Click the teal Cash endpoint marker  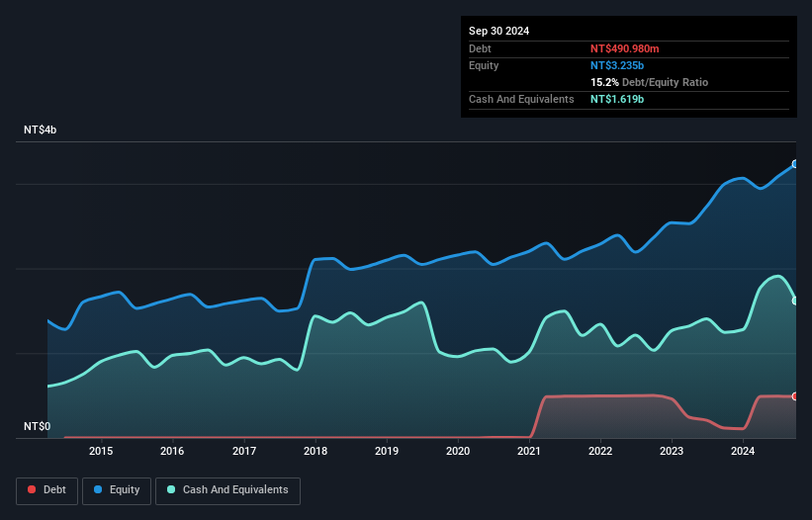tap(795, 301)
